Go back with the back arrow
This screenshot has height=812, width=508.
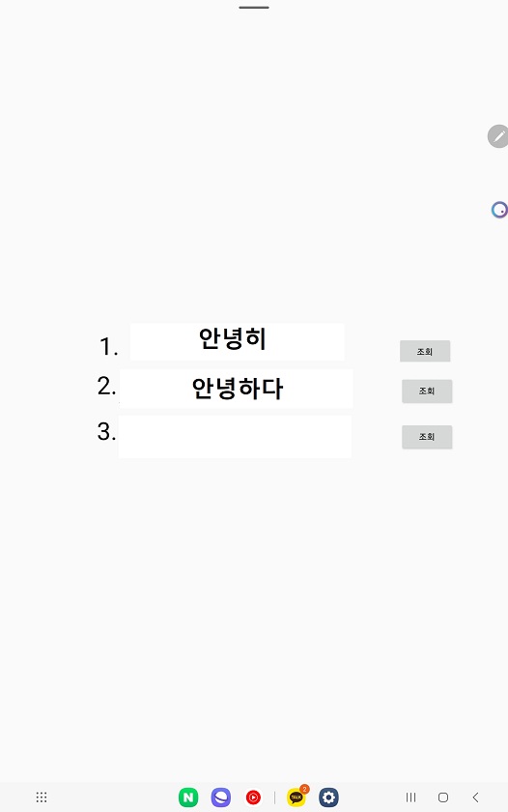[x=475, y=797]
